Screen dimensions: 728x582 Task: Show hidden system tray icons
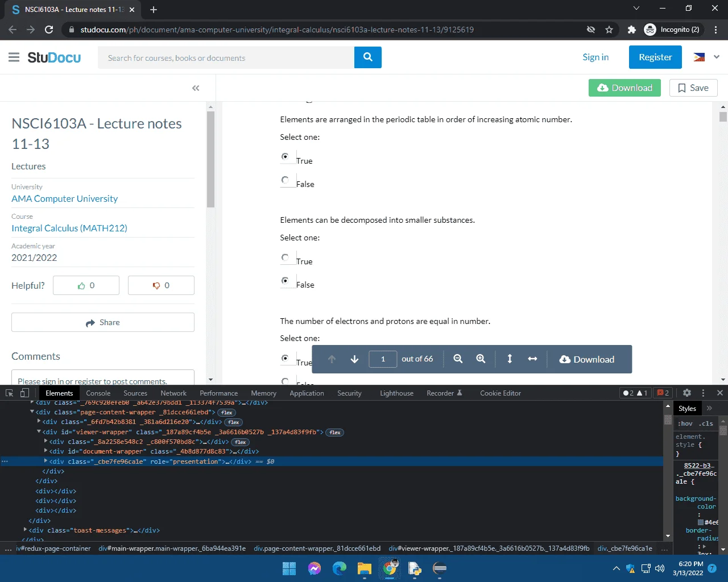tap(616, 568)
